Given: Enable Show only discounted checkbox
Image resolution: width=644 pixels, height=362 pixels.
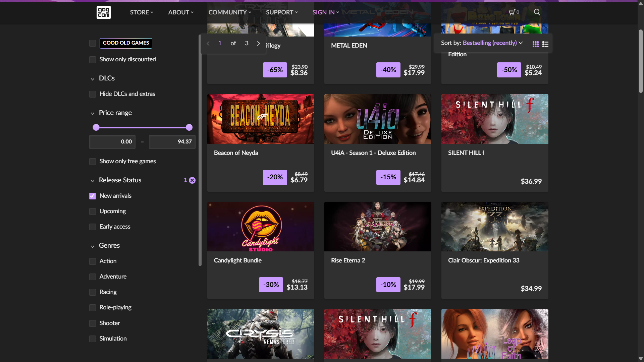Looking at the screenshot, I should click(x=93, y=60).
